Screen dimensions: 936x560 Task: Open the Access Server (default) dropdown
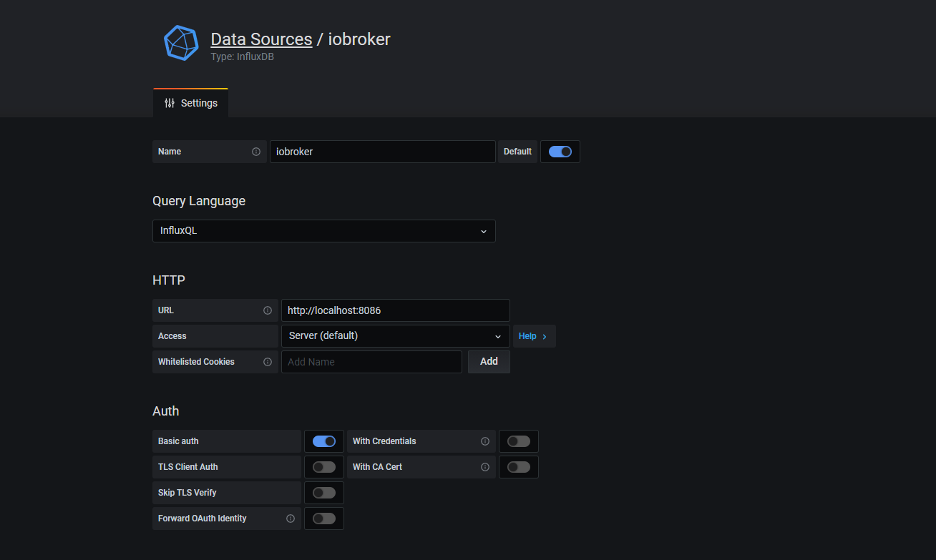click(396, 336)
